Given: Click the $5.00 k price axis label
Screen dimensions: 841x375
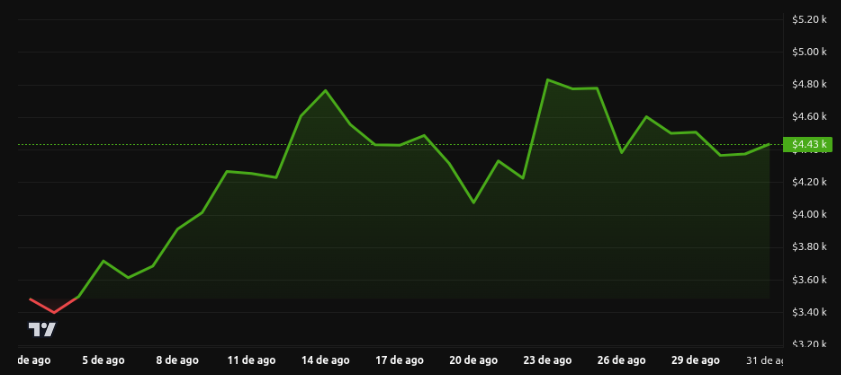Looking at the screenshot, I should [809, 52].
